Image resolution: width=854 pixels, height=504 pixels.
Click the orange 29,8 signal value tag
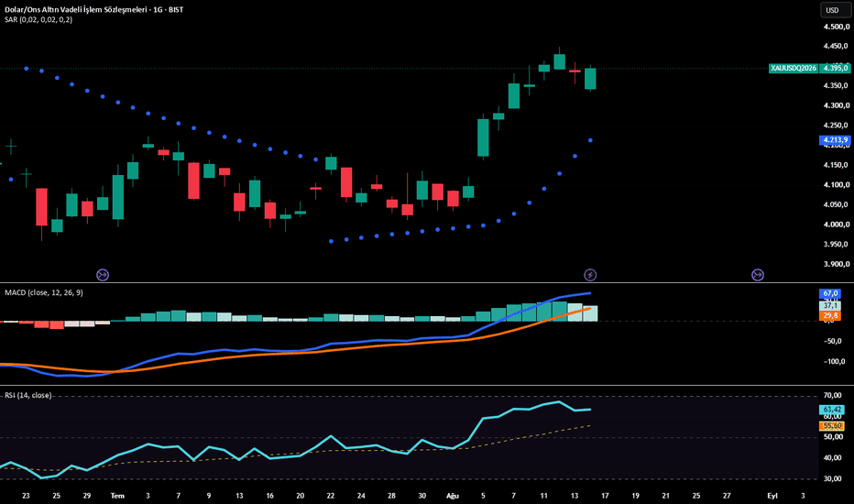(830, 315)
